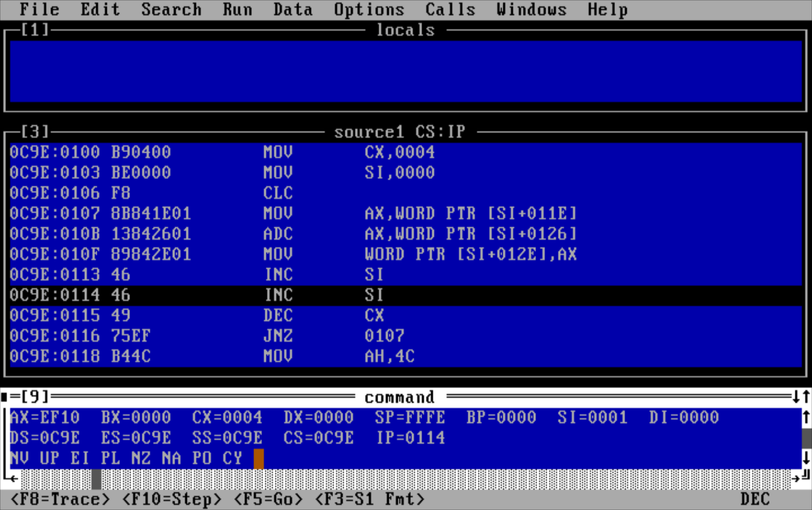Select line 0C9E:0100 MOV CX,0004

click(x=406, y=152)
